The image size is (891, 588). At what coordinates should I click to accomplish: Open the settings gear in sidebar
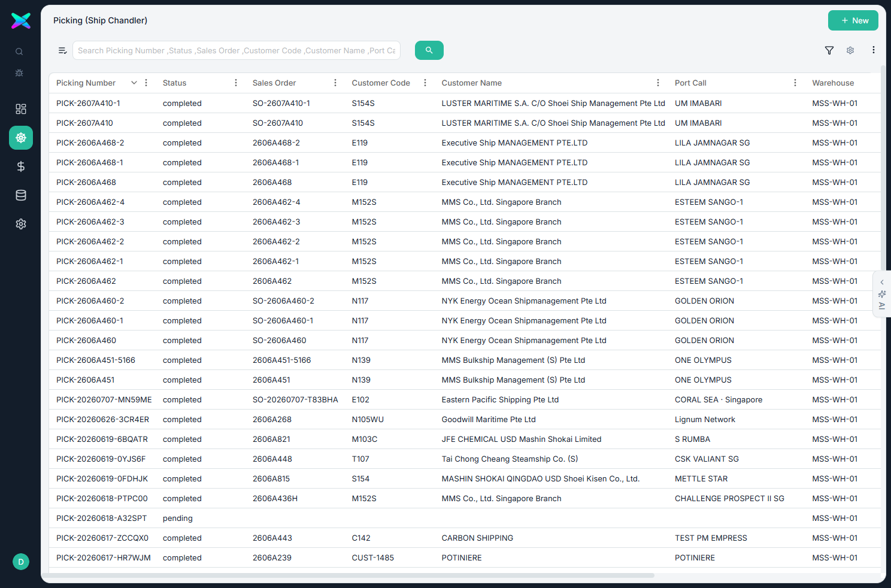21,224
